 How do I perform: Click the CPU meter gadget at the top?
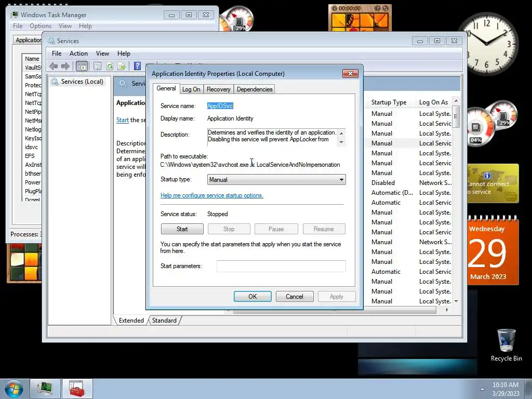(x=237, y=19)
